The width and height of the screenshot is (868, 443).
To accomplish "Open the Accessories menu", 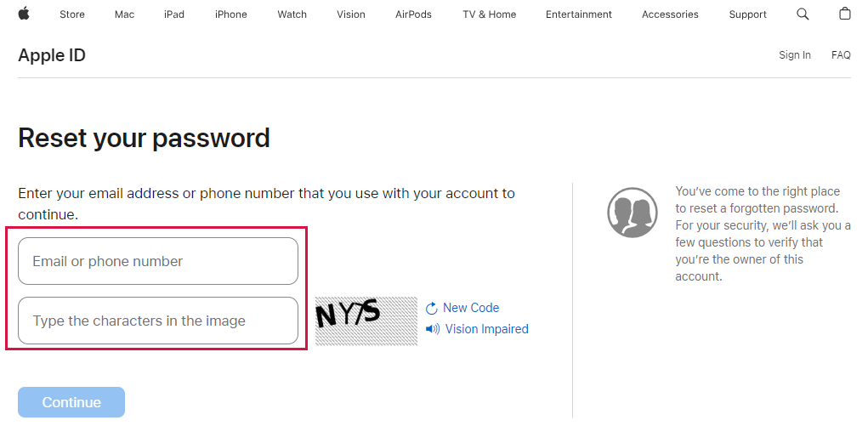I will coord(670,14).
